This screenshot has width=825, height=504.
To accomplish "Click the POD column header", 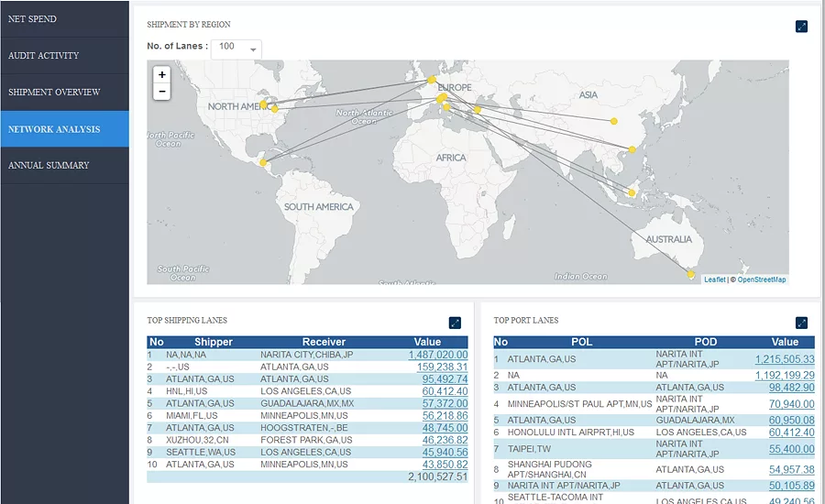I will click(x=706, y=342).
